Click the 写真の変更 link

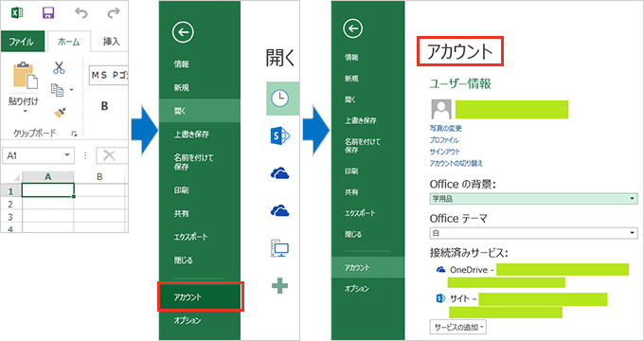click(x=446, y=128)
